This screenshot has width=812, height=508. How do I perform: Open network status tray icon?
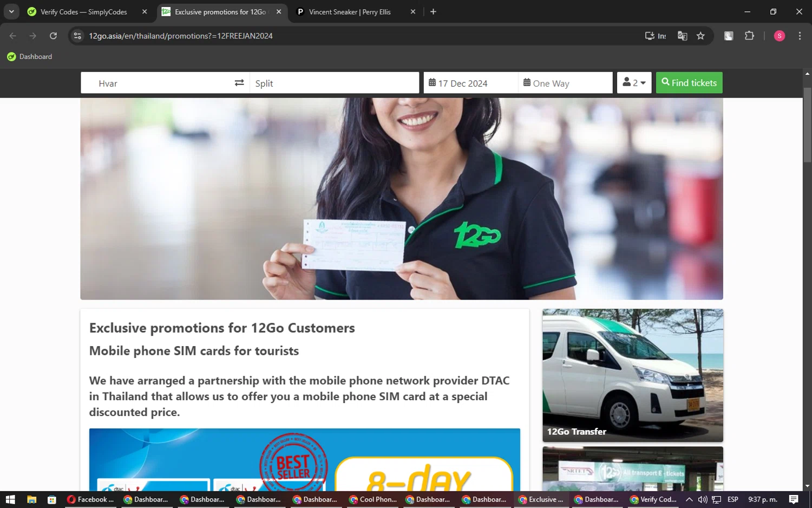716,499
